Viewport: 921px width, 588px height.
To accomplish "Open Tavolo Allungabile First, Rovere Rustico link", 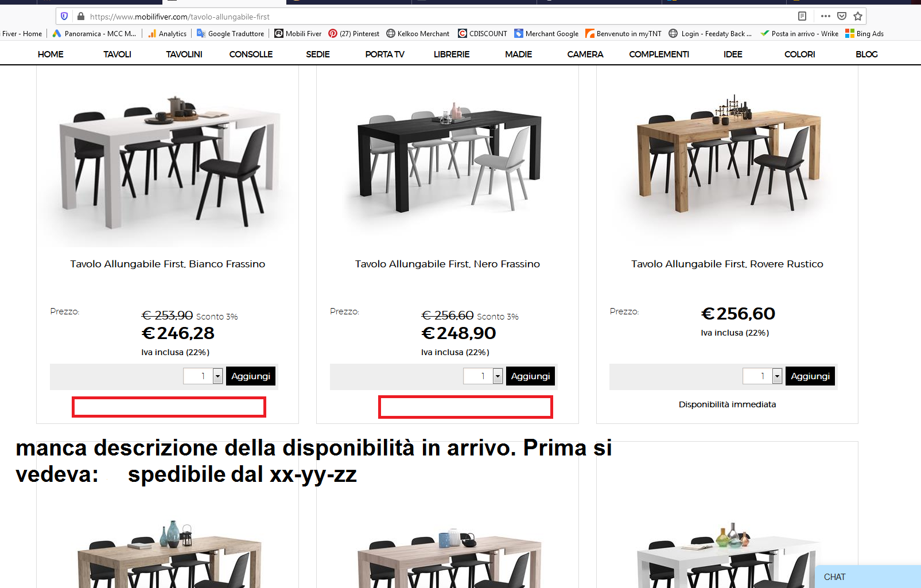I will [727, 264].
